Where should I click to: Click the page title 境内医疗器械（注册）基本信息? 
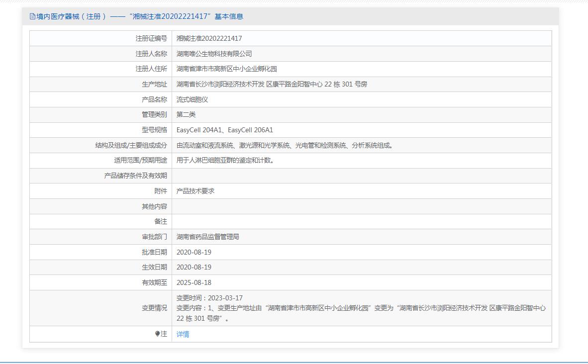140,16
